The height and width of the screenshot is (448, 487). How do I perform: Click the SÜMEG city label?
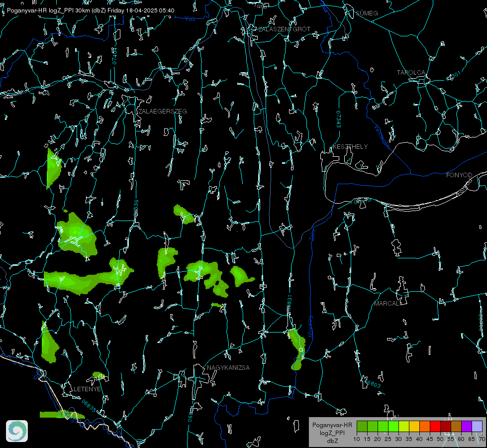point(367,13)
